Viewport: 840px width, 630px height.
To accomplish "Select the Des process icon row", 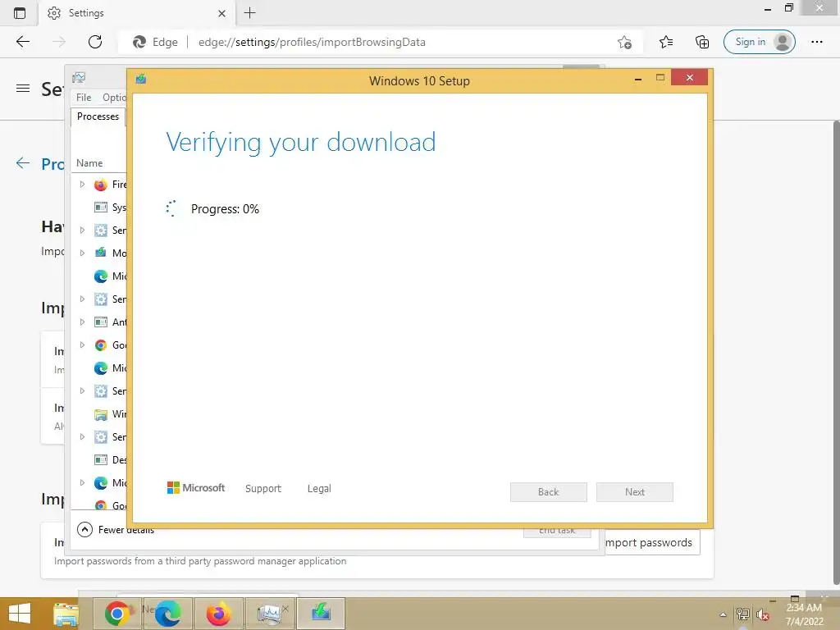I will click(x=100, y=459).
